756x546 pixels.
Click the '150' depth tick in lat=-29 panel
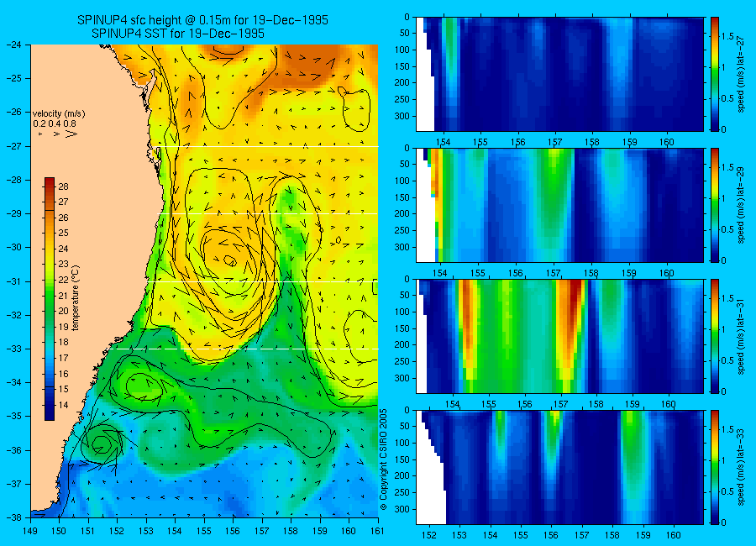pos(402,197)
